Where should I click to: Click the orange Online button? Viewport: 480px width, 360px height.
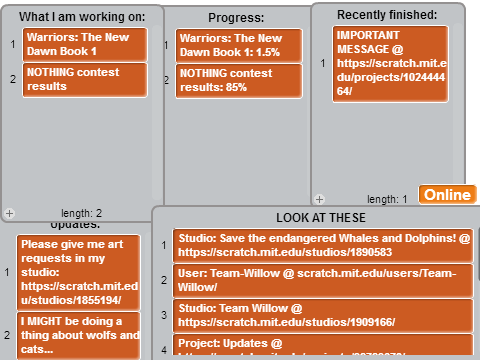447,195
